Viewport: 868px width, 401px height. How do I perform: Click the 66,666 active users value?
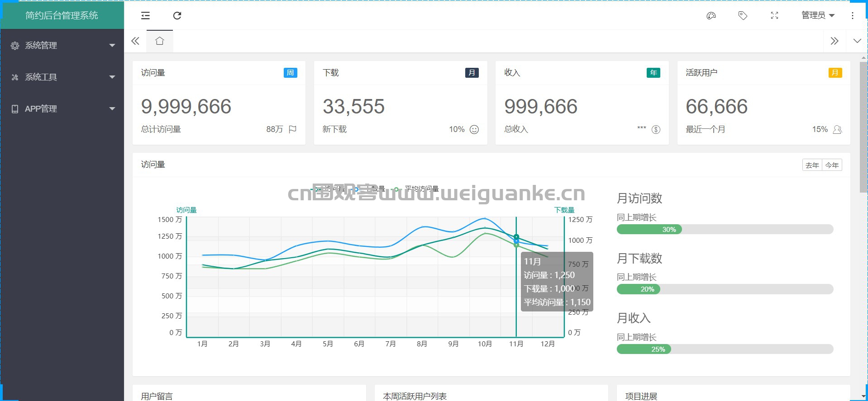716,107
